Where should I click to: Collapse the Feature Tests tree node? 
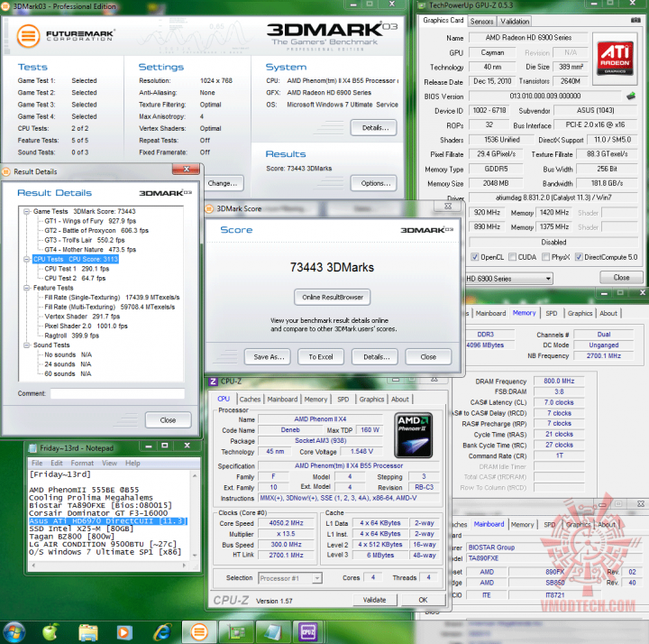pos(27,288)
